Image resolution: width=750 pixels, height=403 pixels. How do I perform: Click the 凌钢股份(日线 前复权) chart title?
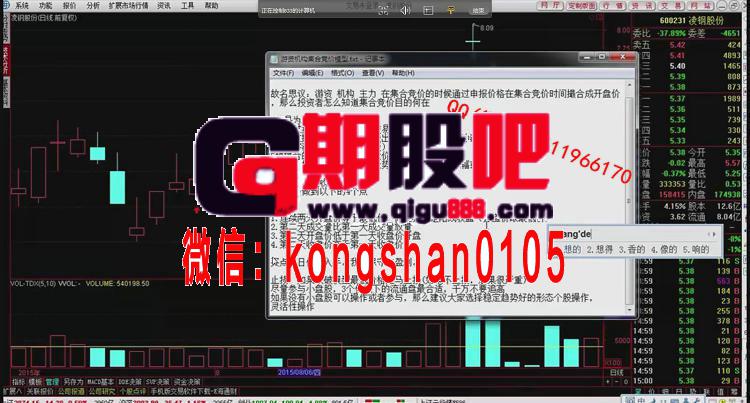44,18
